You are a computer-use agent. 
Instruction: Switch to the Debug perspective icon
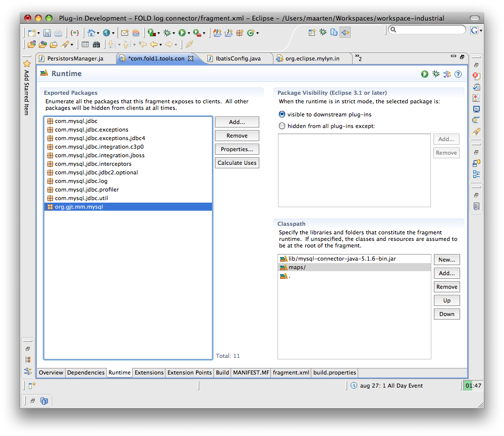click(323, 32)
